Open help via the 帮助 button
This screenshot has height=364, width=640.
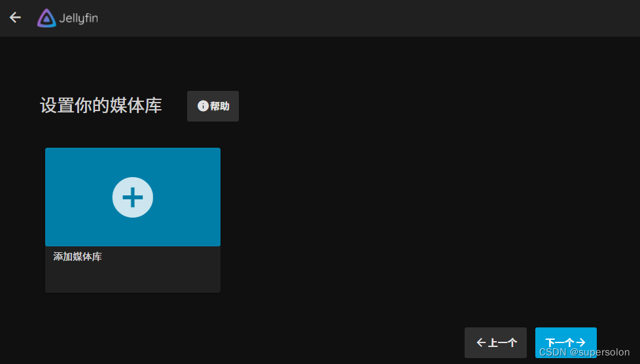pyautogui.click(x=213, y=106)
